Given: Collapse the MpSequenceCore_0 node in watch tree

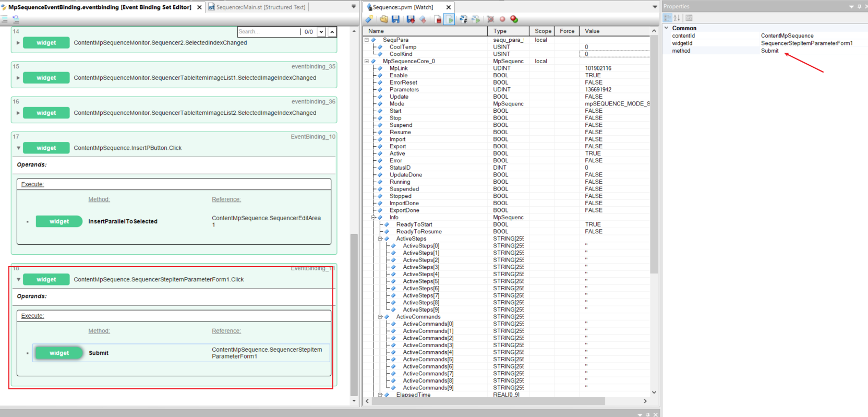Looking at the screenshot, I should click(x=367, y=61).
